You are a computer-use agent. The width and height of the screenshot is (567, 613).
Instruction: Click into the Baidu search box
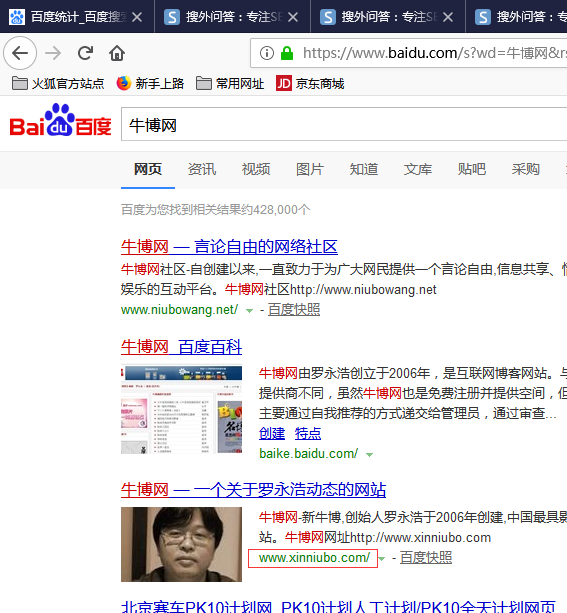(x=344, y=124)
